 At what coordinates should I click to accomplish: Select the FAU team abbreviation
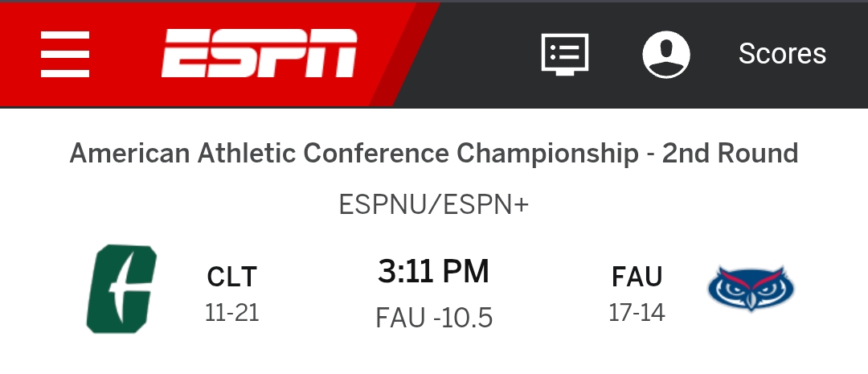[637, 277]
